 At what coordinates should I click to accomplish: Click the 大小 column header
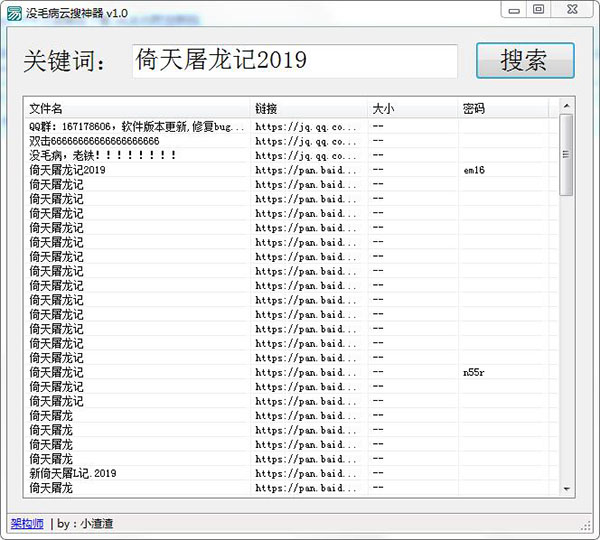point(412,108)
